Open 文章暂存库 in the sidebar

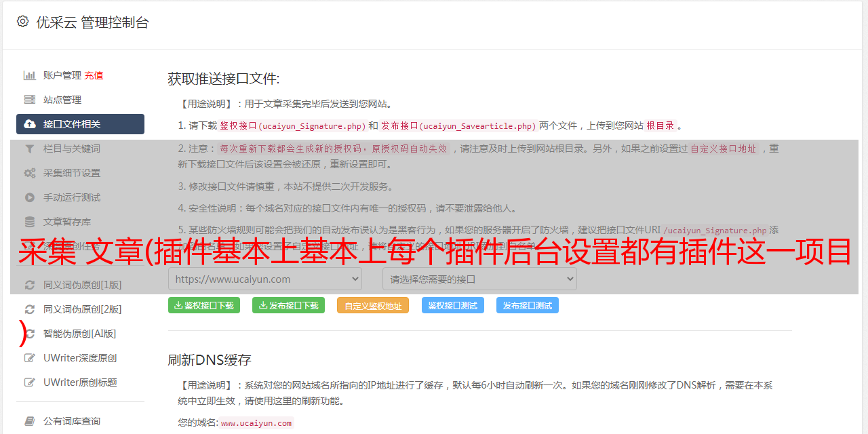67,222
